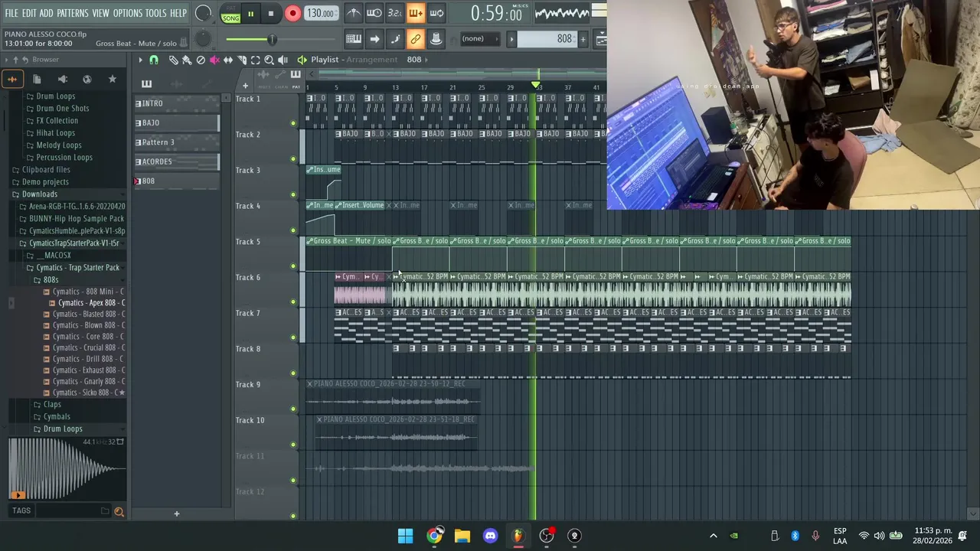Open Google Chrome from the taskbar

[434, 536]
